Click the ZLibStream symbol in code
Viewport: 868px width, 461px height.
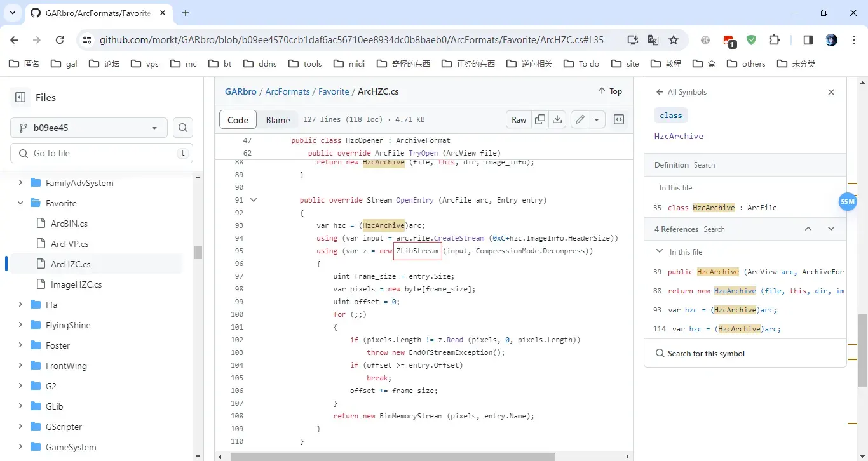pyautogui.click(x=417, y=251)
